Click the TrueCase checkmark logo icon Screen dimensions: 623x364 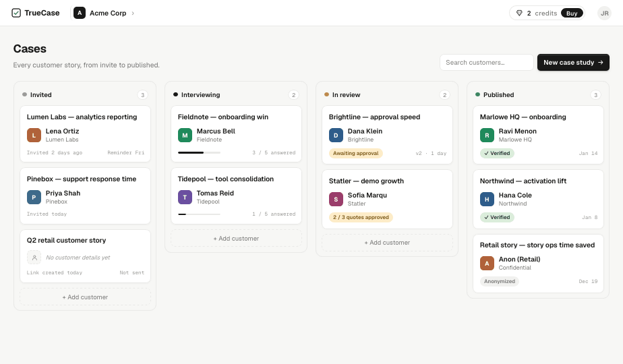[x=16, y=13]
